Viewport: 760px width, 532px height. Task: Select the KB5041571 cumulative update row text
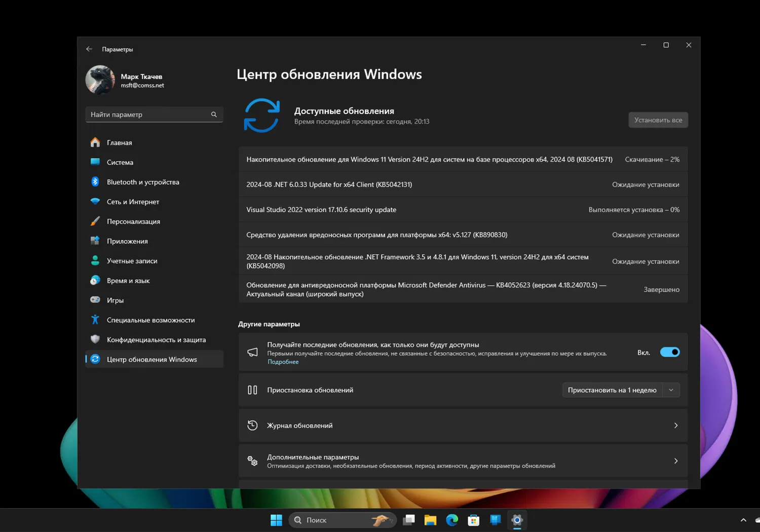coord(429,160)
